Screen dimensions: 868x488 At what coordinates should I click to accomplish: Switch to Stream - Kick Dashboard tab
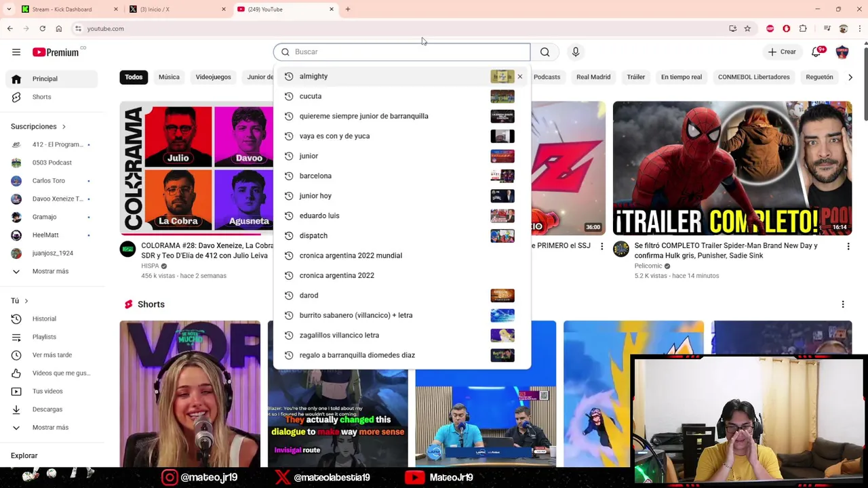68,9
